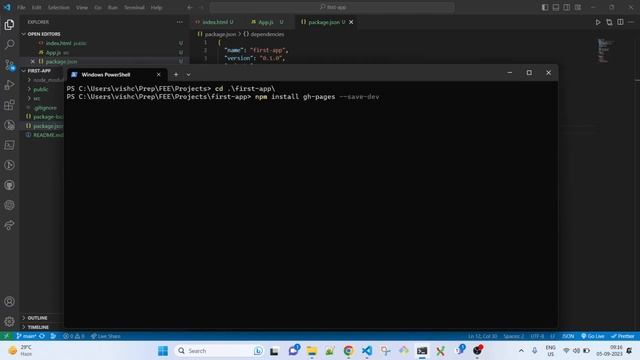The width and height of the screenshot is (640, 360).
Task: Expand the src folder
Action: point(36,98)
